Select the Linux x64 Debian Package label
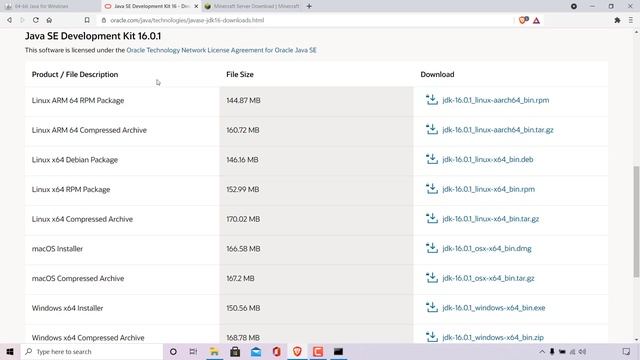Image resolution: width=640 pixels, height=360 pixels. [x=75, y=160]
